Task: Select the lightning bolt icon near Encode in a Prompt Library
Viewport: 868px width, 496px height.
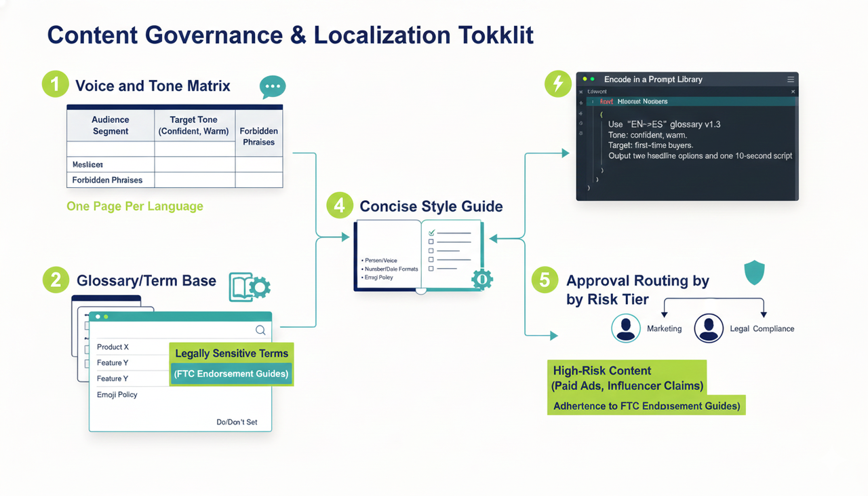Action: point(557,84)
